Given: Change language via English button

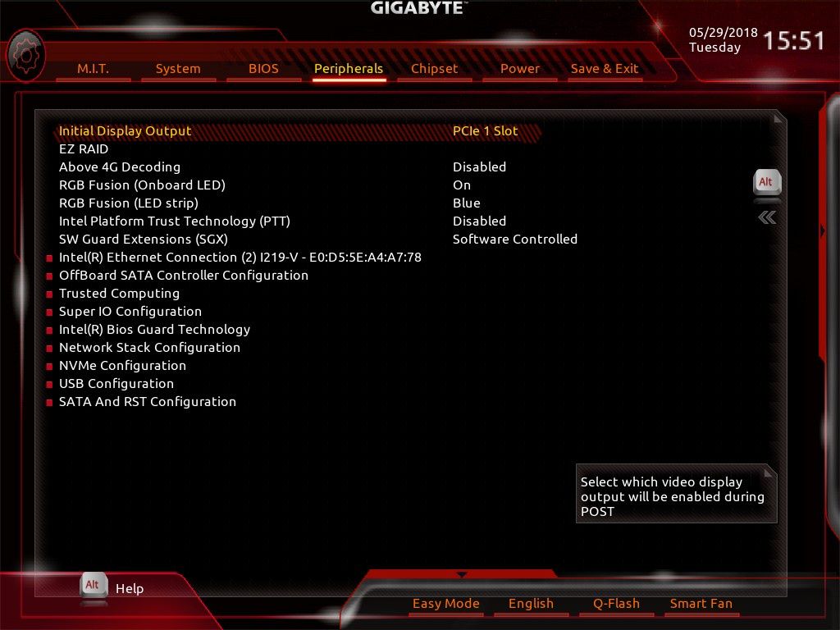Looking at the screenshot, I should [x=531, y=604].
